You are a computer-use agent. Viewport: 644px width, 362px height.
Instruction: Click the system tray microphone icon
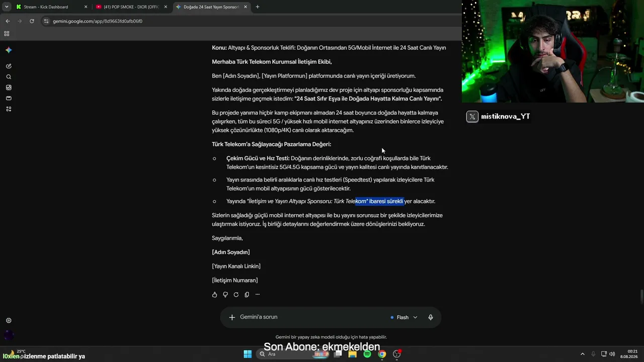coord(593,354)
